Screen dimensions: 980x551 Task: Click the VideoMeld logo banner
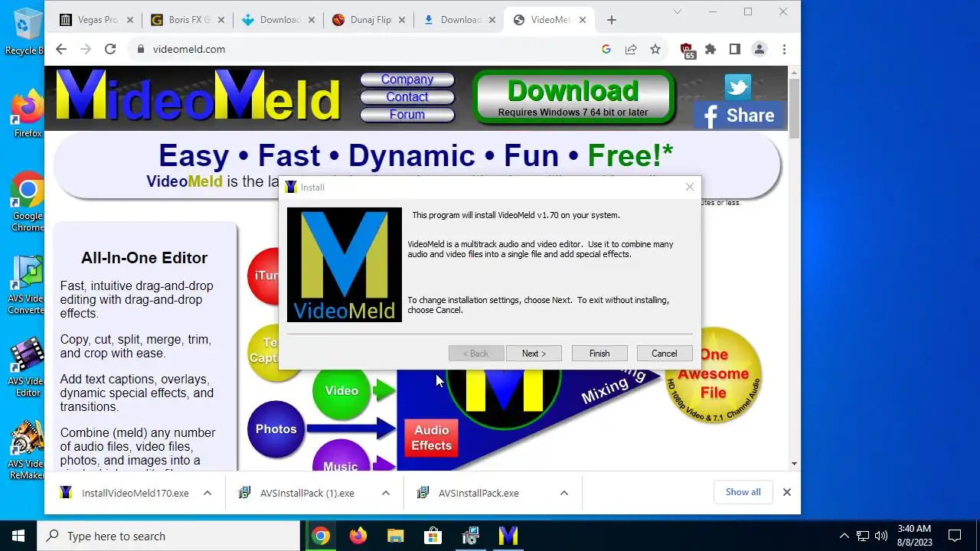tap(198, 96)
